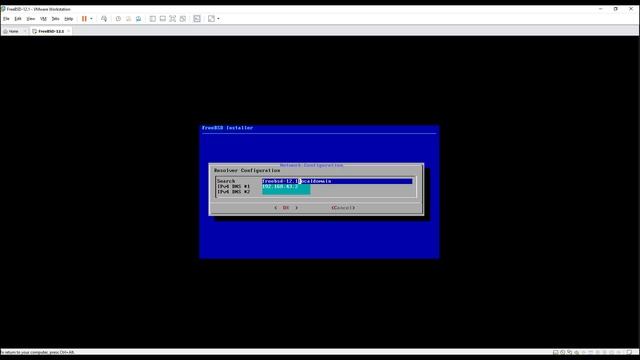This screenshot has width=640, height=360.
Task: Click the hard disk status bar icon
Action: coord(556,352)
